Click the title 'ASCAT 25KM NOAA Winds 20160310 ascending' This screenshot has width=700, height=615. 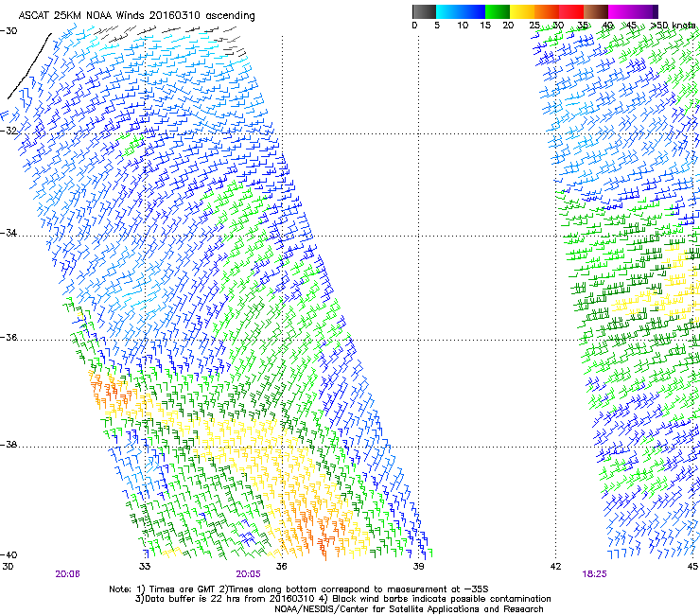click(136, 16)
